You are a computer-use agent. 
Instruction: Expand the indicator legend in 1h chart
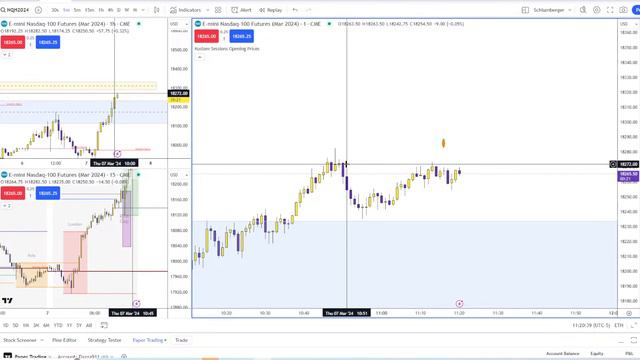pos(7,55)
